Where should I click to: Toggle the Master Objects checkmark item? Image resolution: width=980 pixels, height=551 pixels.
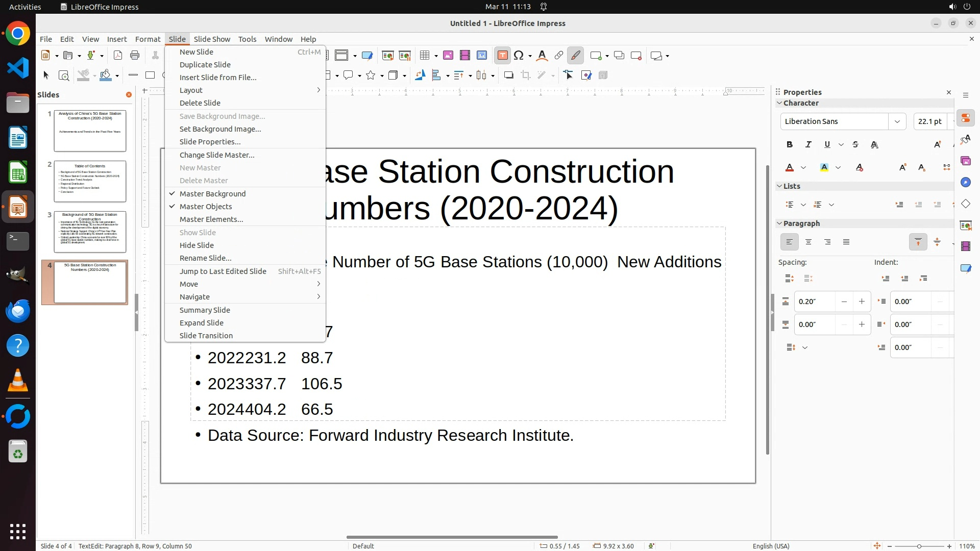click(206, 207)
